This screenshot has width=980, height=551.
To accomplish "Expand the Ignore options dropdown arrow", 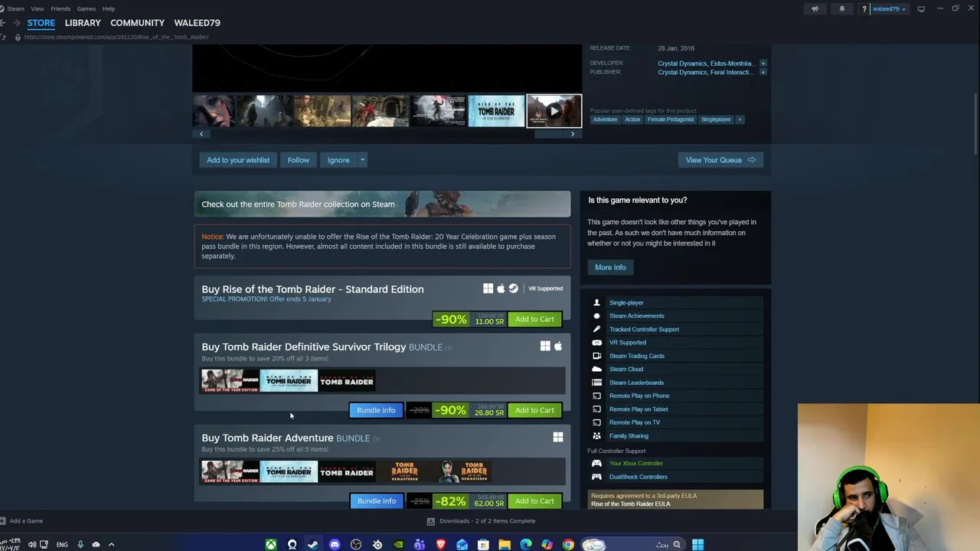I will tap(362, 160).
